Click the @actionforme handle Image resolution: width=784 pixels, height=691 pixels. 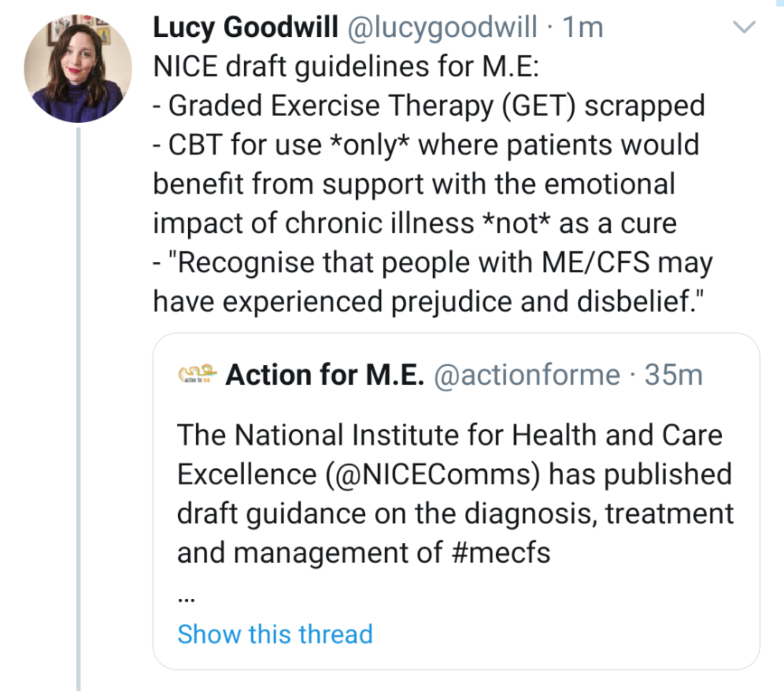(x=527, y=375)
